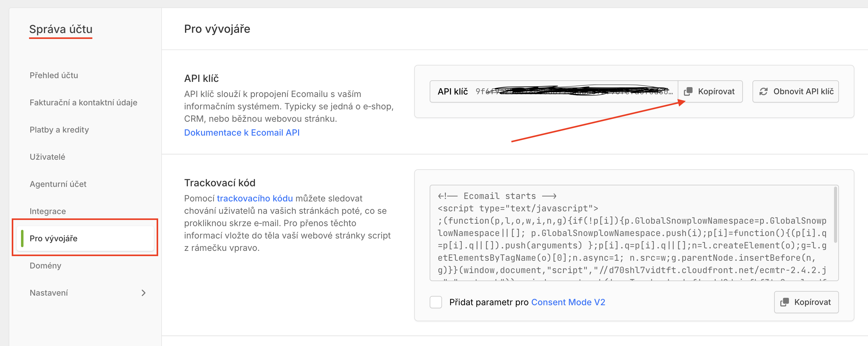Click the Kopírovat label of the API key button
Viewport: 868px width, 346px height.
coord(716,91)
